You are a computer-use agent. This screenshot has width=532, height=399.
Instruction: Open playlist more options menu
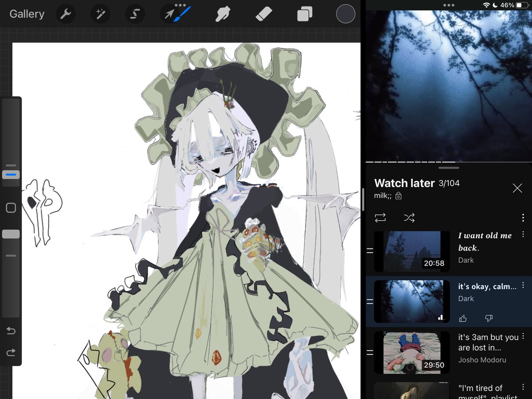pyautogui.click(x=524, y=218)
